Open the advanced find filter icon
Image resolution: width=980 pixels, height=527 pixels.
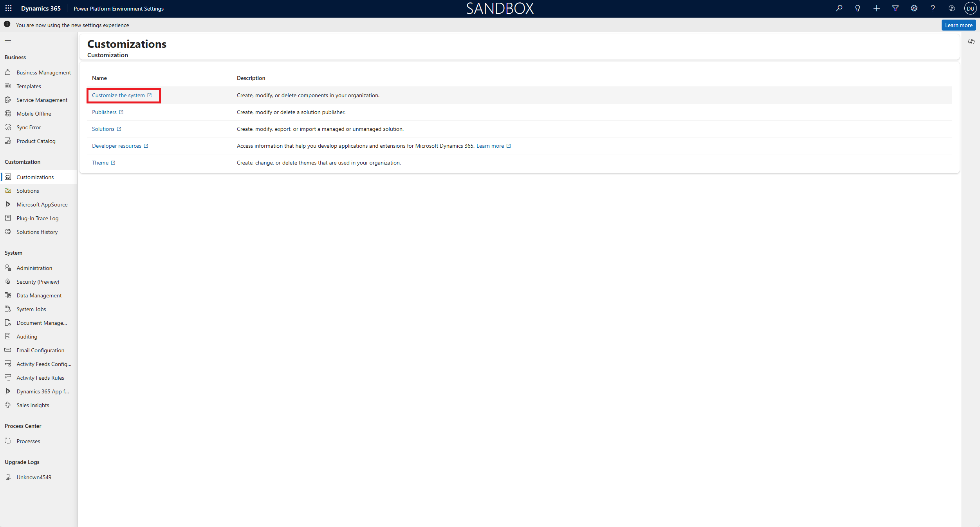click(895, 8)
